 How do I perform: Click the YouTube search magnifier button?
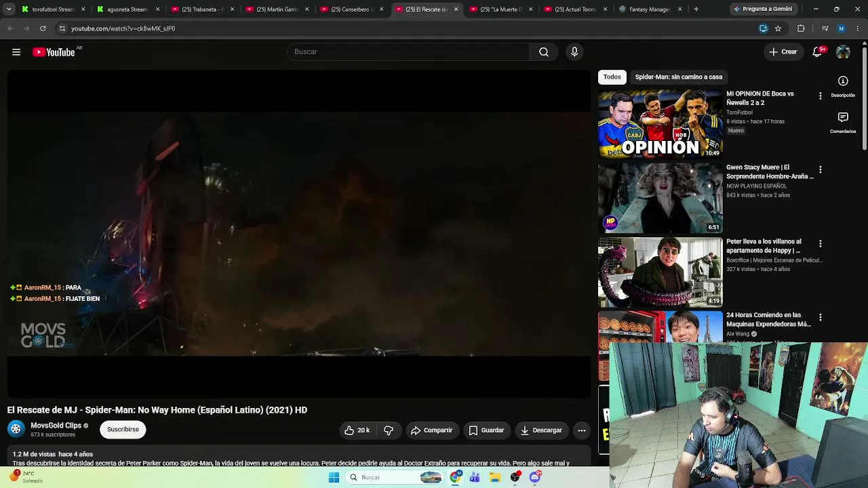tap(544, 52)
